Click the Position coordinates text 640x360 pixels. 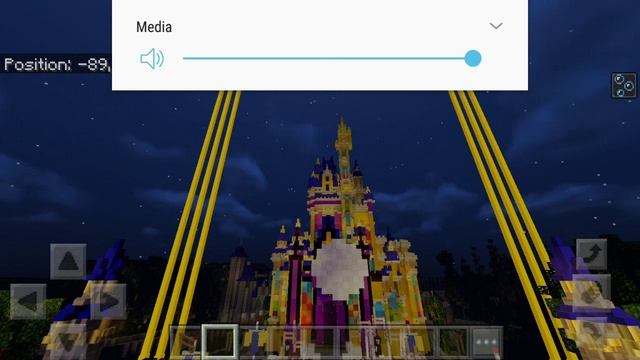[x=56, y=64]
